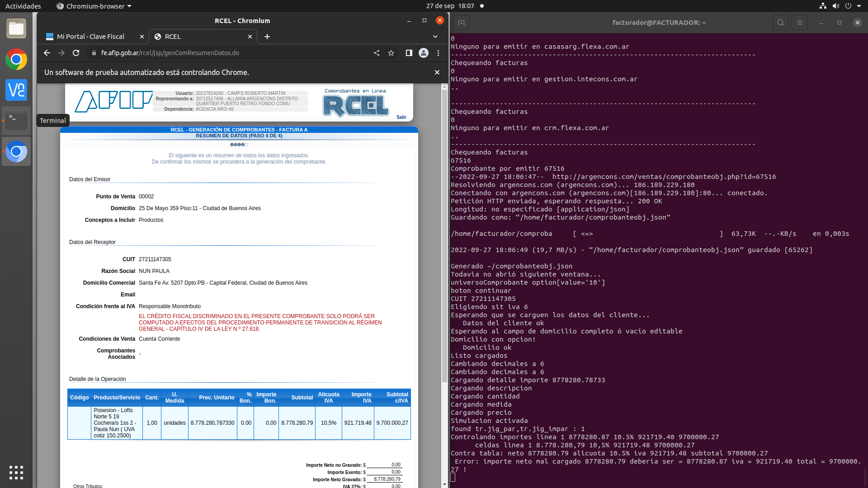Expand the tab search dropdown arrow
The height and width of the screenshot is (488, 868).
tap(435, 37)
